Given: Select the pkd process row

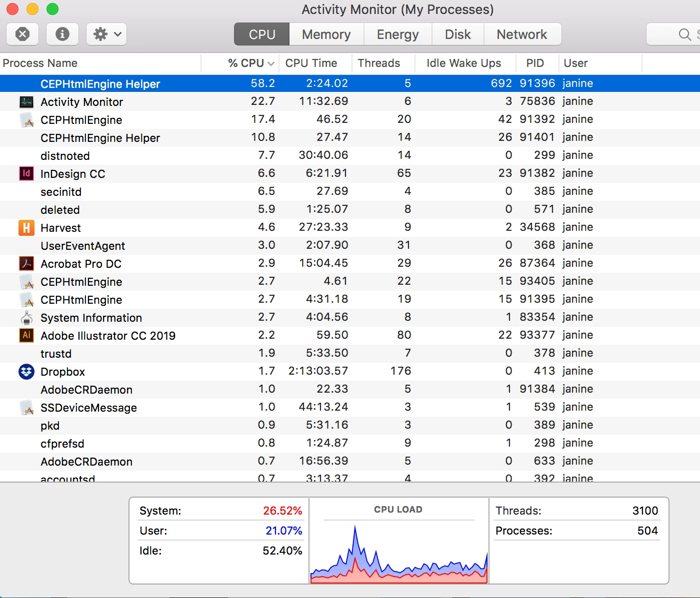Looking at the screenshot, I should pyautogui.click(x=350, y=426).
